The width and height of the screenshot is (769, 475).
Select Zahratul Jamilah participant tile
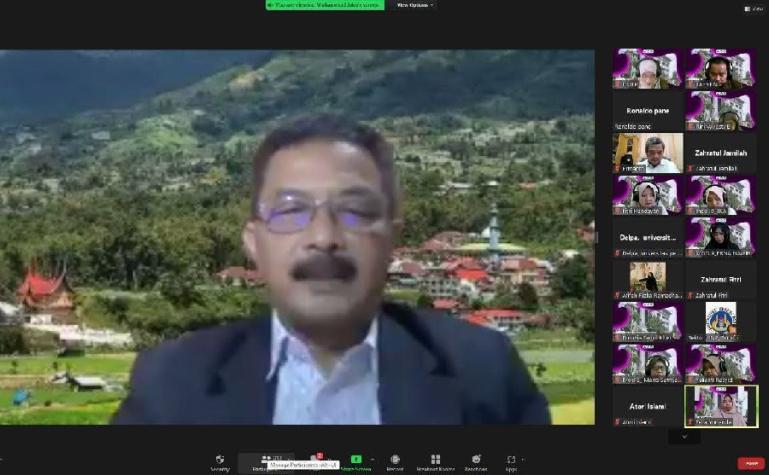(720, 154)
